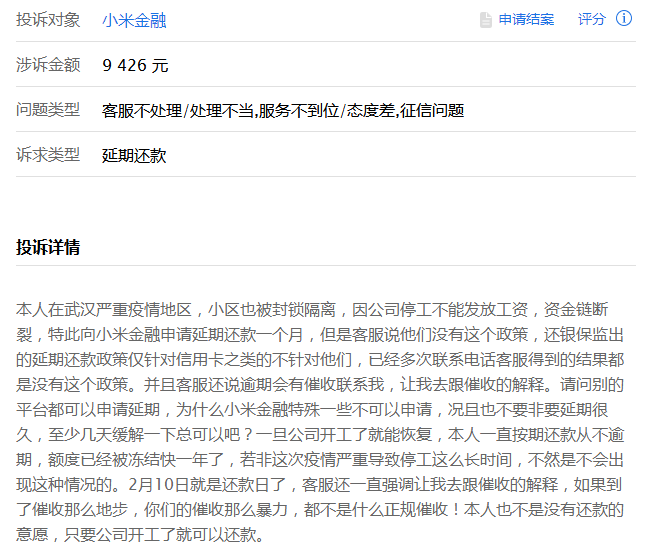
Task: Click the 问题类型 label
Action: (48, 110)
